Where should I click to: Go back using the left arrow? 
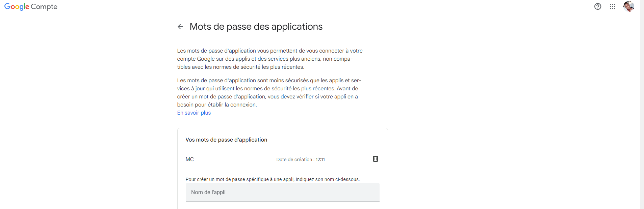click(x=180, y=27)
